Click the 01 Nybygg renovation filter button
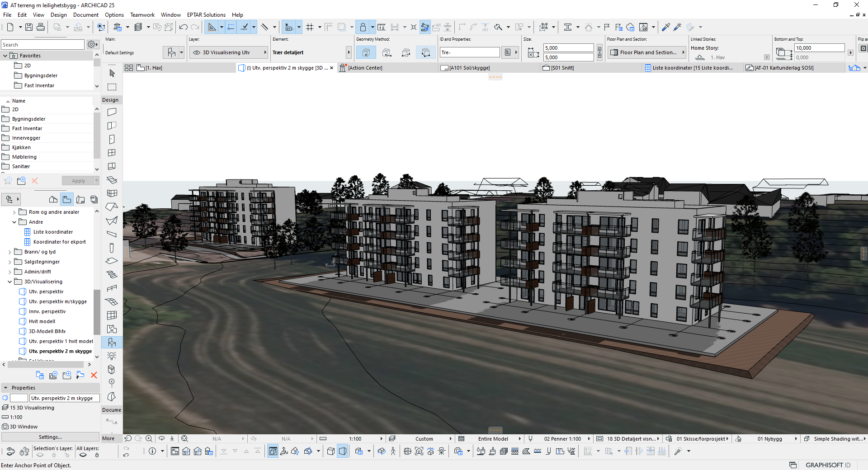Screen dimensions: 868x470 coord(769,438)
